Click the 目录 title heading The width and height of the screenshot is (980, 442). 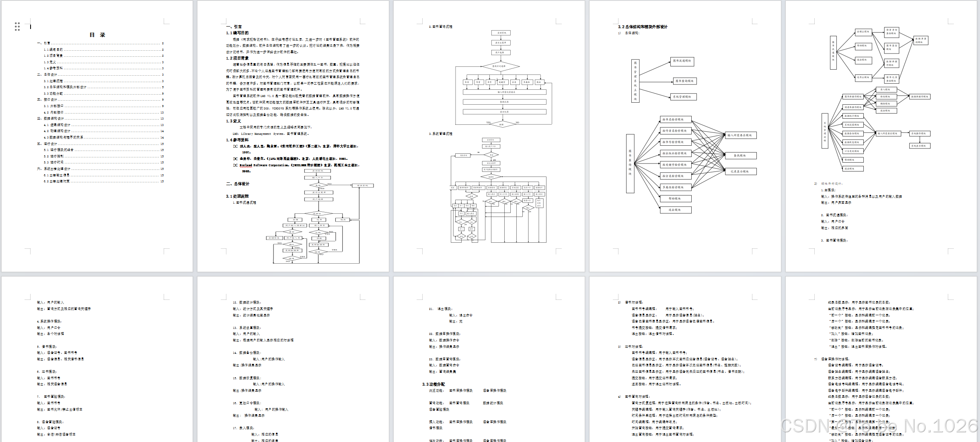point(97,35)
